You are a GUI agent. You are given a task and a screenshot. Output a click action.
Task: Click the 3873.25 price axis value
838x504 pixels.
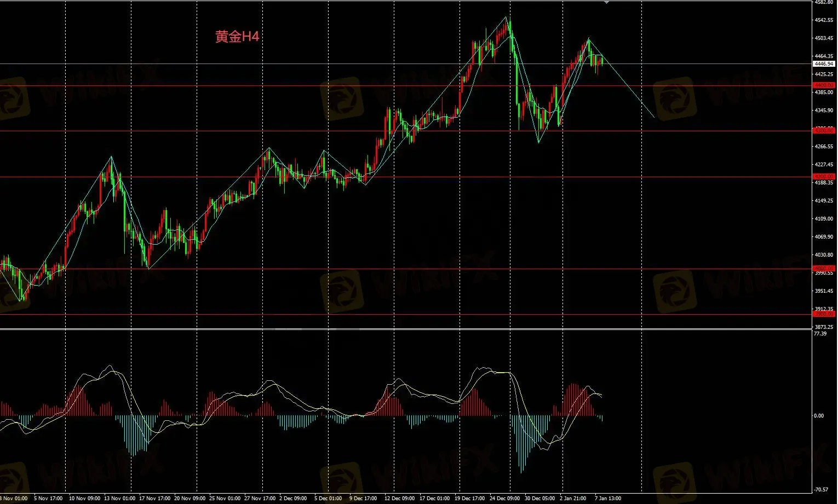[x=824, y=327]
